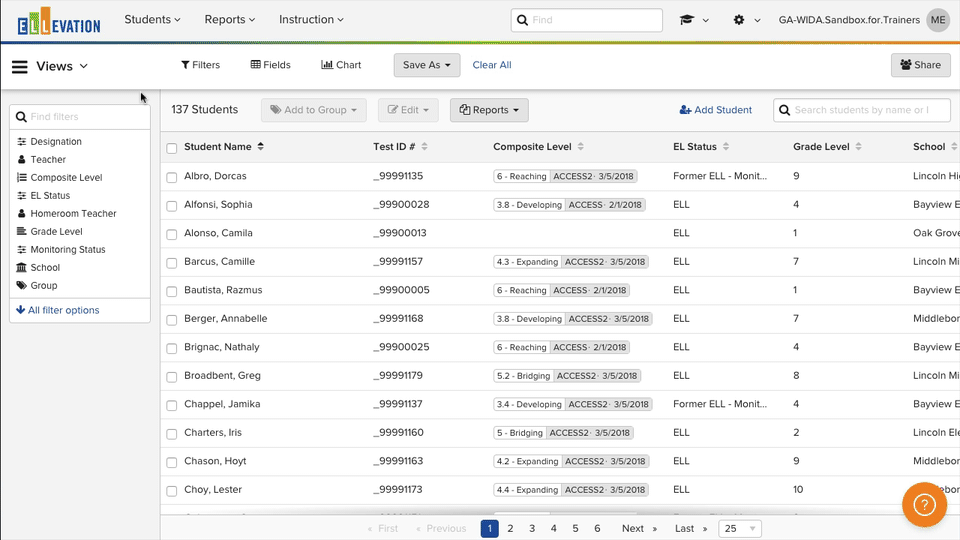
Task: Check the box for Albro, Dorcas
Action: click(x=171, y=178)
